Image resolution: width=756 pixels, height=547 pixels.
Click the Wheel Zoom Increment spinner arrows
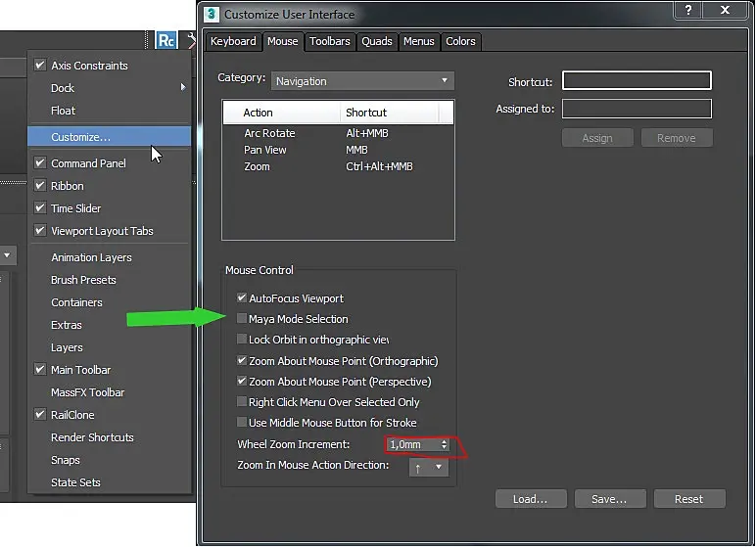pos(444,444)
